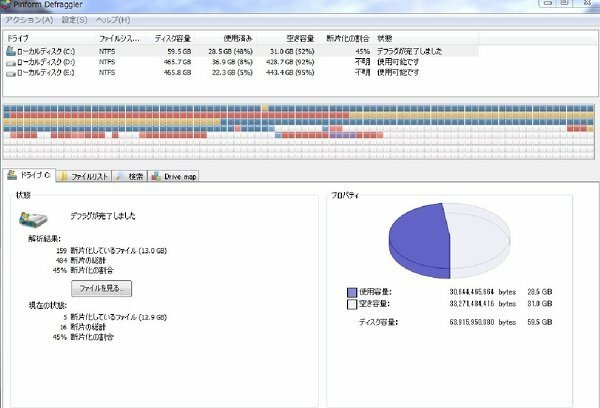Select the ローカルディスク (D:) drive icon
Screen dimensions: 600x408
pyautogui.click(x=11, y=62)
